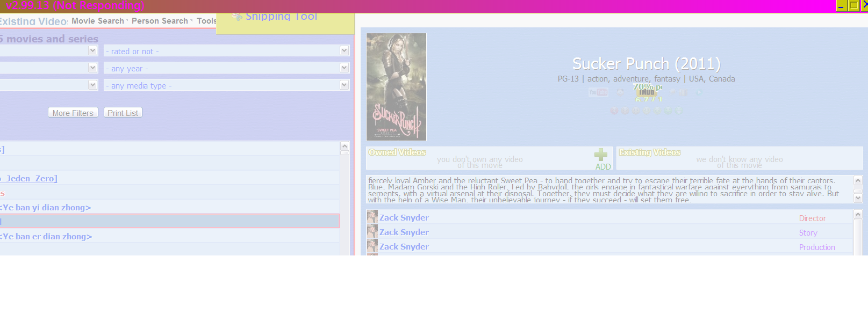
Task: Open the YouTube trailer link icon
Action: (598, 92)
